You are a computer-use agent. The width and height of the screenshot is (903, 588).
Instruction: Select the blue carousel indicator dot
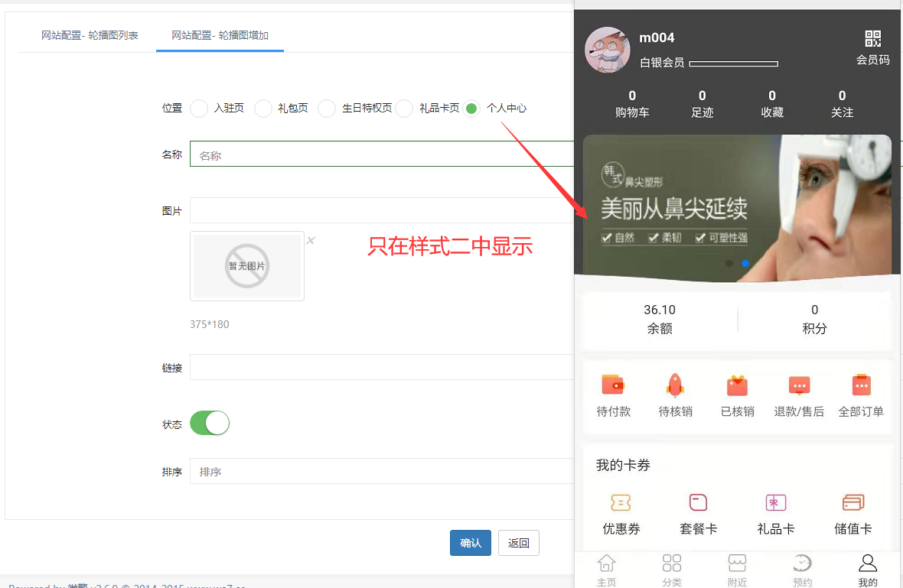click(745, 263)
